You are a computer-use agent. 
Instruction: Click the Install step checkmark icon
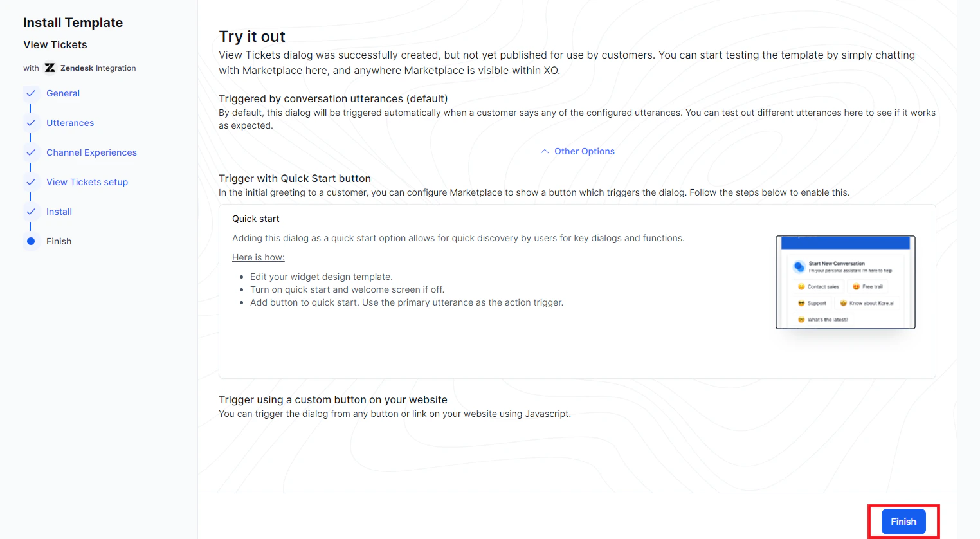tap(31, 212)
